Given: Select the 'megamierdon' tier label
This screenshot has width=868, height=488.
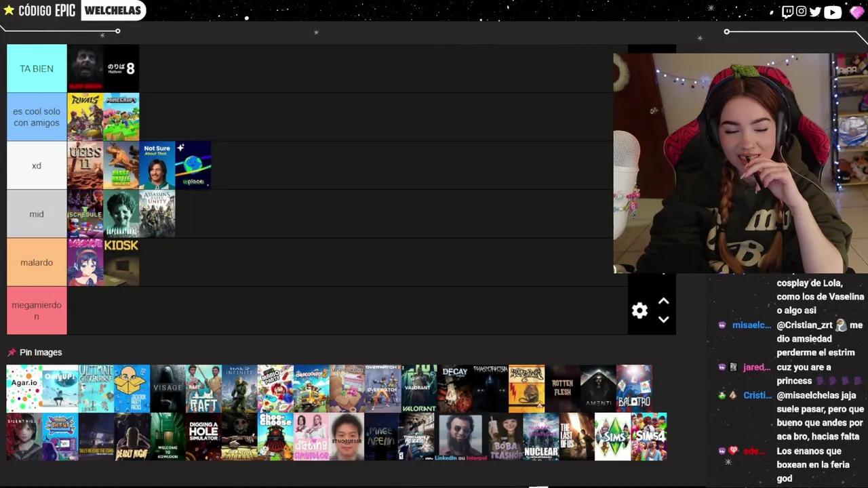Looking at the screenshot, I should point(37,311).
